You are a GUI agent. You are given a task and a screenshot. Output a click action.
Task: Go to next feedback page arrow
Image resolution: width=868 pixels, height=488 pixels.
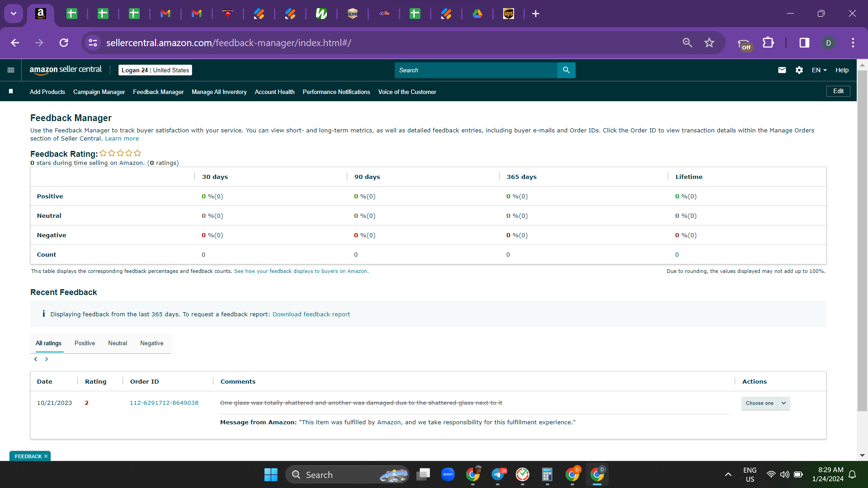47,359
